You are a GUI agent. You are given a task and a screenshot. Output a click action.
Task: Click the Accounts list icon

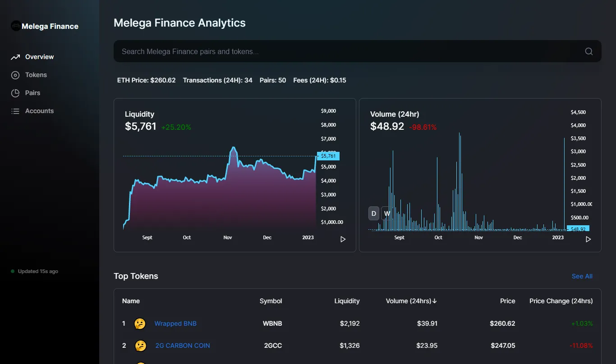pyautogui.click(x=15, y=111)
